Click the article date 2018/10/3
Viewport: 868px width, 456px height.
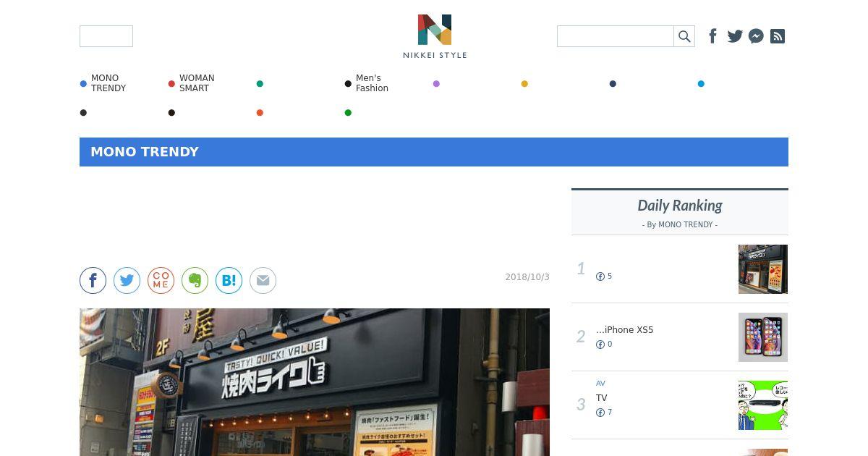[527, 277]
